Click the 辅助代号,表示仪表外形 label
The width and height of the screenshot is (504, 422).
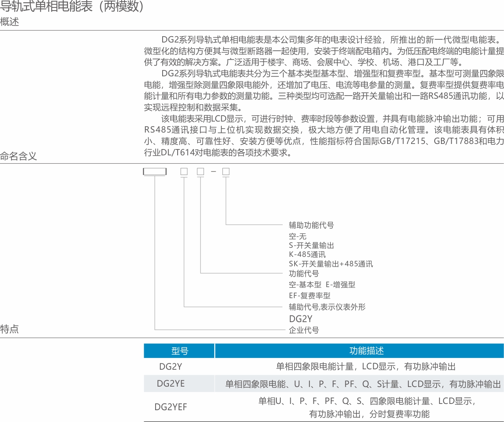tap(327, 307)
